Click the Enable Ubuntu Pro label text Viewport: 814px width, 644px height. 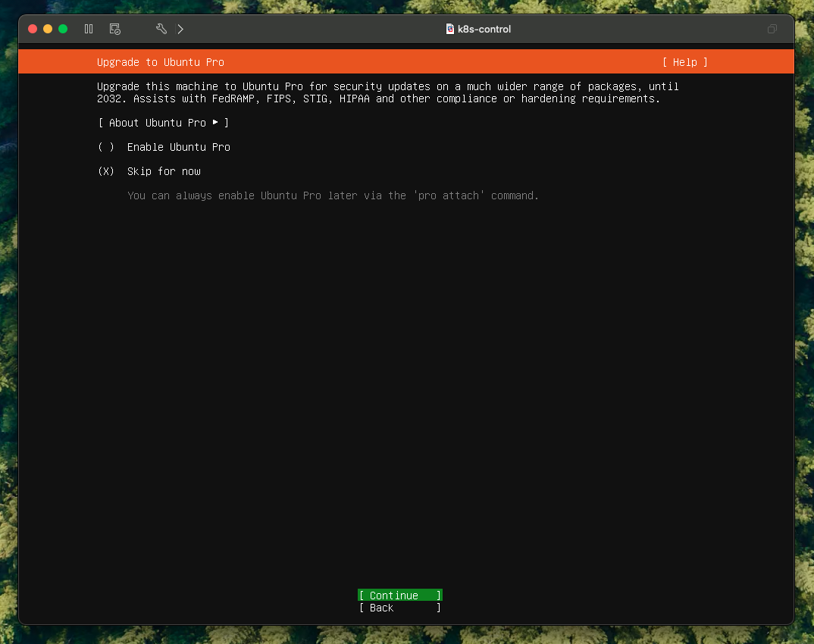coord(179,147)
